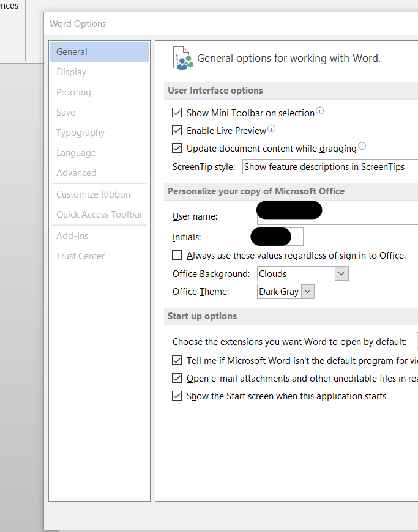Open Customize Ribbon settings

pos(99,194)
